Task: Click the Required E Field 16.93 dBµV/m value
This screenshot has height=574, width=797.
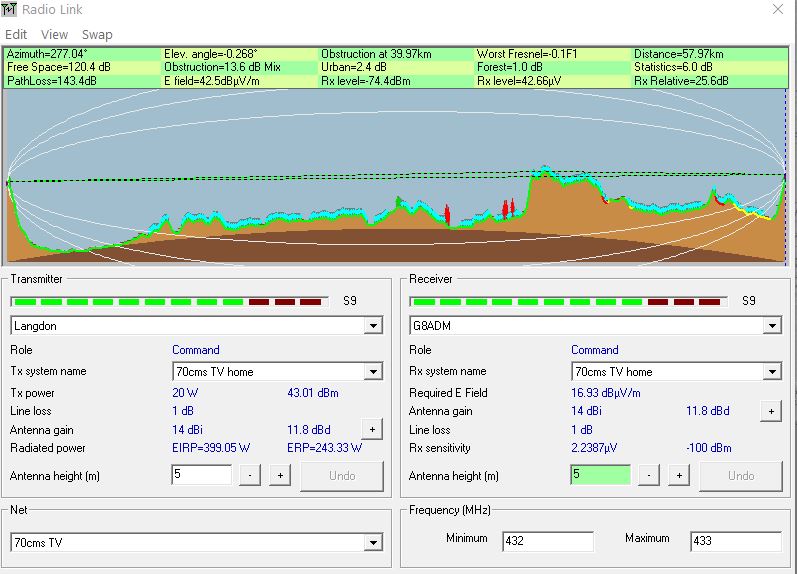Action: point(606,393)
